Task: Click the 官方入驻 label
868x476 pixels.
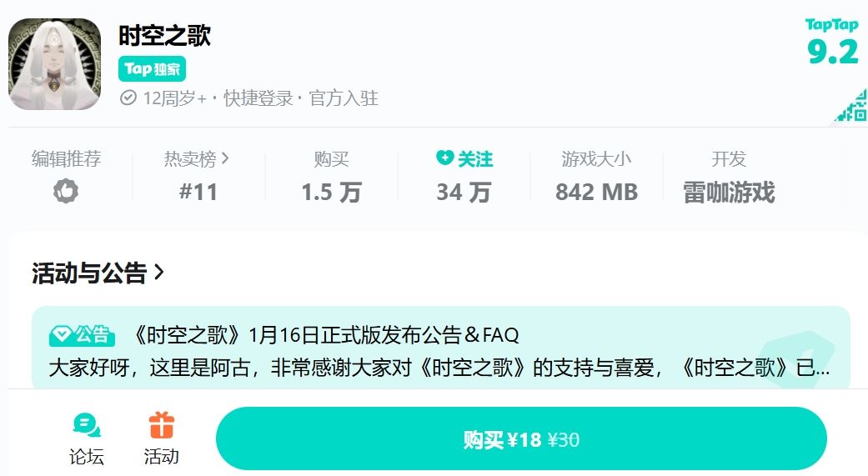Action: pyautogui.click(x=344, y=98)
